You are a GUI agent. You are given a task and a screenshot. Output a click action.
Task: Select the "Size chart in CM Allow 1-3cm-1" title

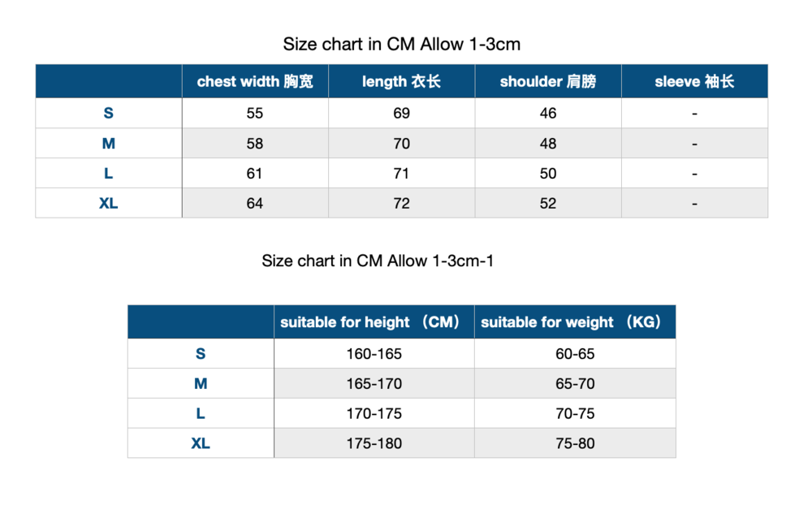click(378, 261)
